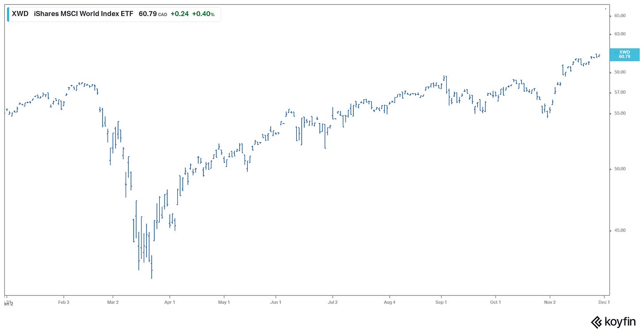The width and height of the screenshot is (644, 333).
Task: Click the Jun 1 date axis label
Action: click(x=276, y=302)
